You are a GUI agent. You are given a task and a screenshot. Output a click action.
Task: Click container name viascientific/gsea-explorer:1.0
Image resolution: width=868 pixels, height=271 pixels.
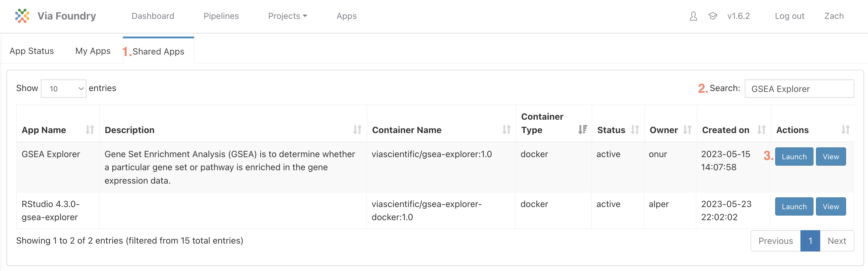pyautogui.click(x=432, y=154)
